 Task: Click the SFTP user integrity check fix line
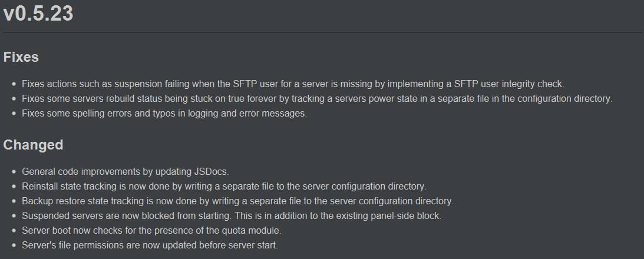[293, 84]
